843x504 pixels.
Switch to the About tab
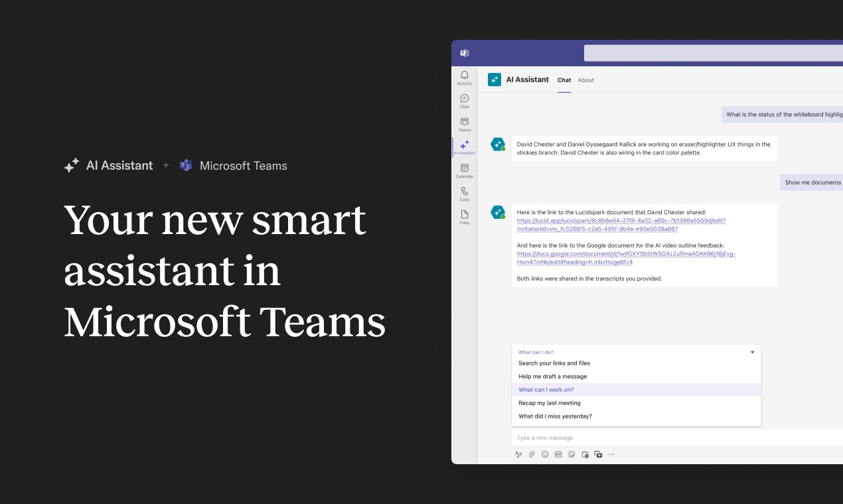(586, 80)
